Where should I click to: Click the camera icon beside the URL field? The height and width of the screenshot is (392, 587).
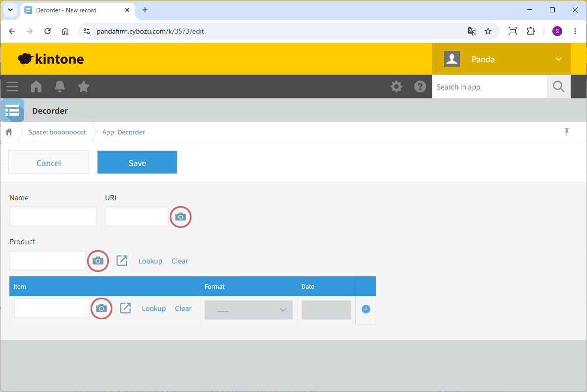pos(181,217)
